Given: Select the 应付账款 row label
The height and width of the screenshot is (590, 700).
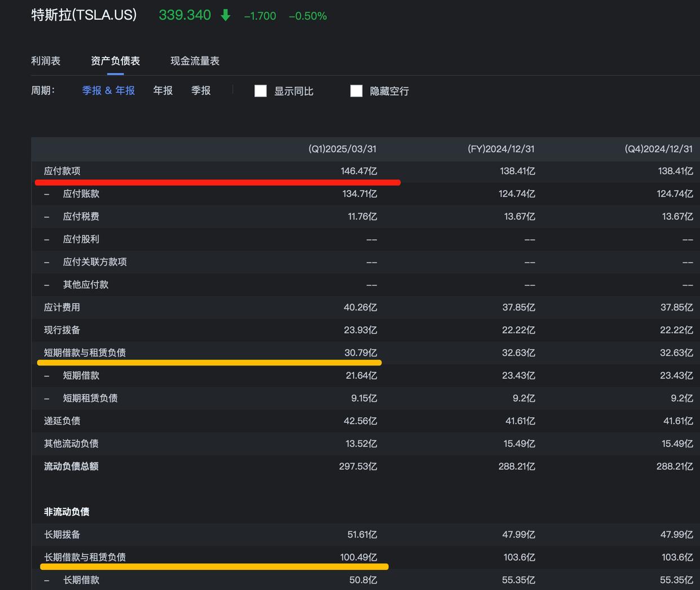Looking at the screenshot, I should (81, 194).
